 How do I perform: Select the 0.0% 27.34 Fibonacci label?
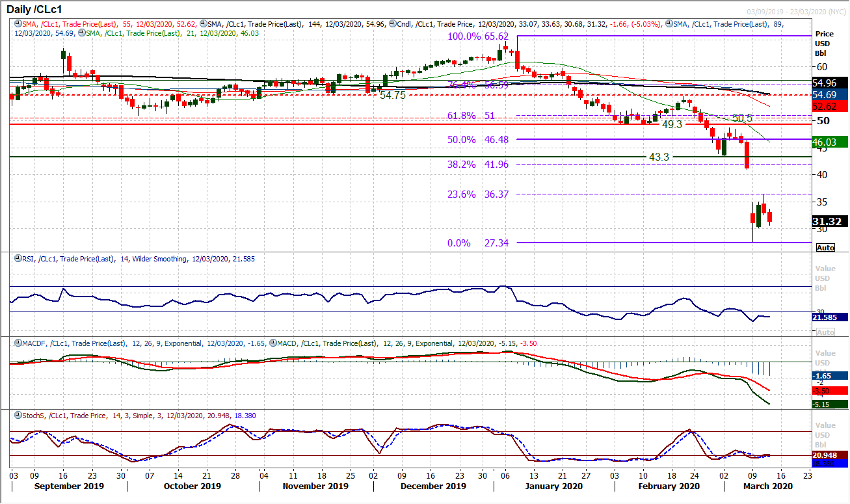[x=477, y=243]
